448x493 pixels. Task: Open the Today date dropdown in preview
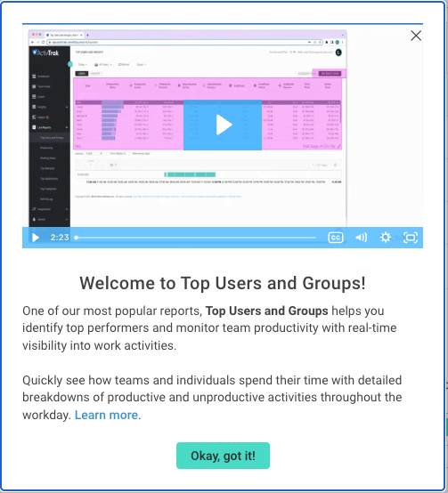[83, 64]
